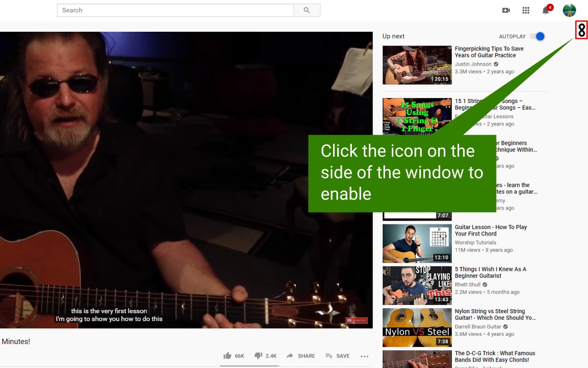Open Justin Johnson channel name

coord(473,64)
